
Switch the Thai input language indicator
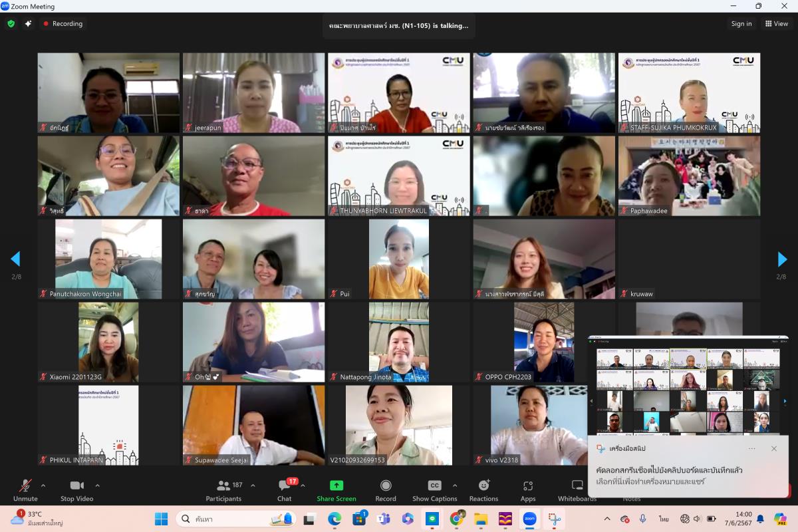(664, 519)
